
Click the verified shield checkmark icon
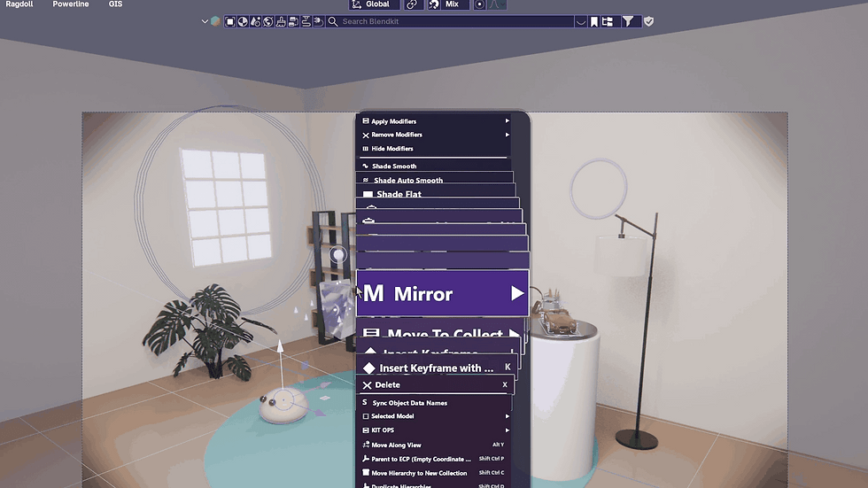click(x=648, y=21)
